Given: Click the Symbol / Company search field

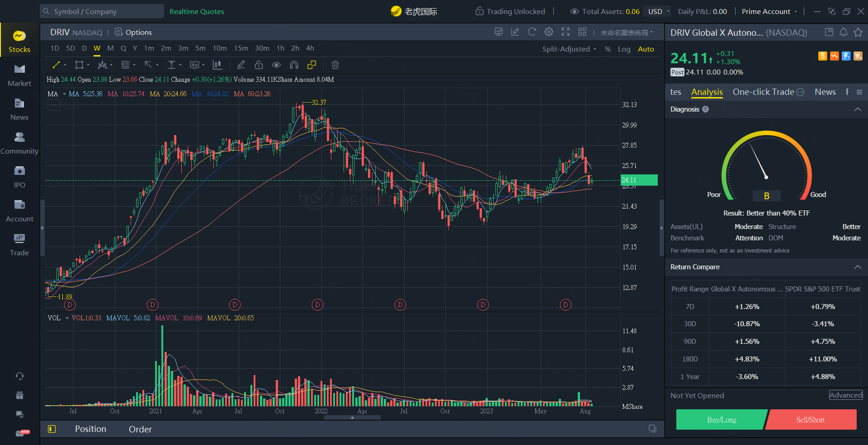Looking at the screenshot, I should tap(102, 11).
